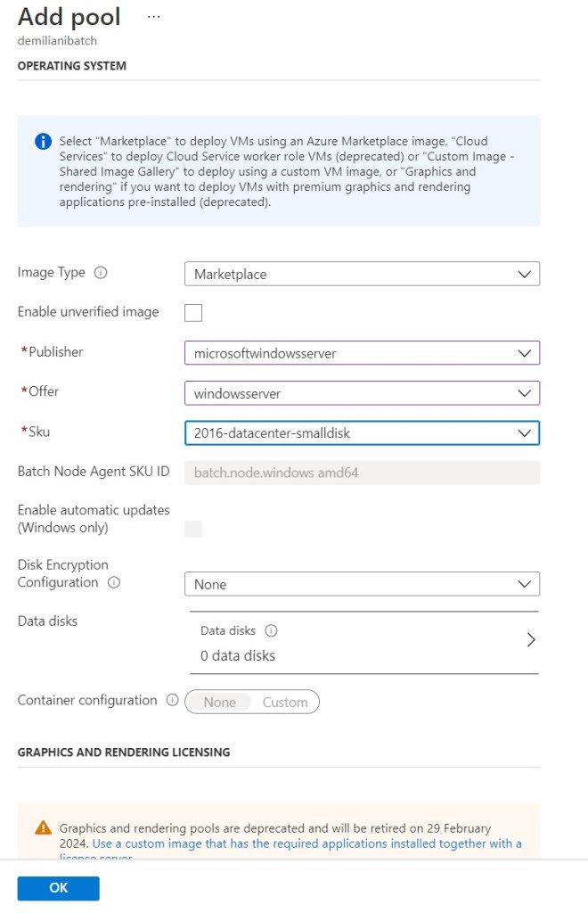
Task: Check the Enable unverified image checkbox
Action: pyautogui.click(x=193, y=313)
